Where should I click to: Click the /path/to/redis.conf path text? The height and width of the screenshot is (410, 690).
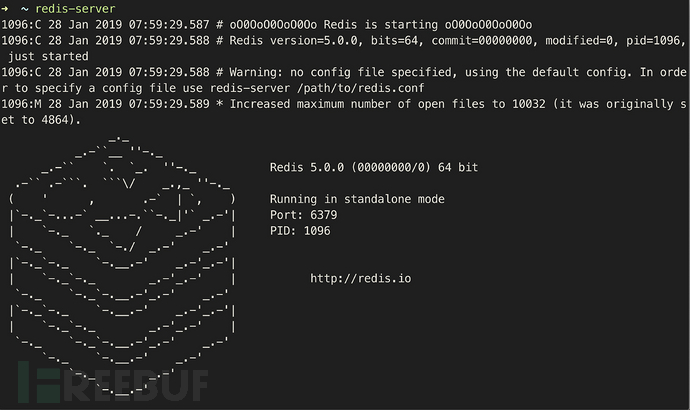click(x=360, y=88)
